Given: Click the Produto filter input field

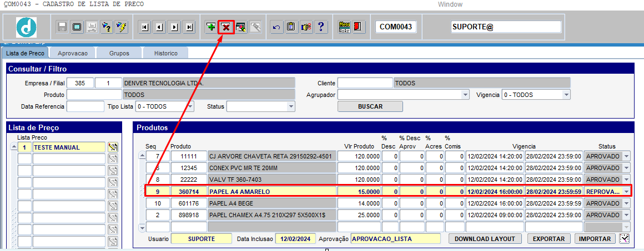Looking at the screenshot, I should [x=94, y=95].
